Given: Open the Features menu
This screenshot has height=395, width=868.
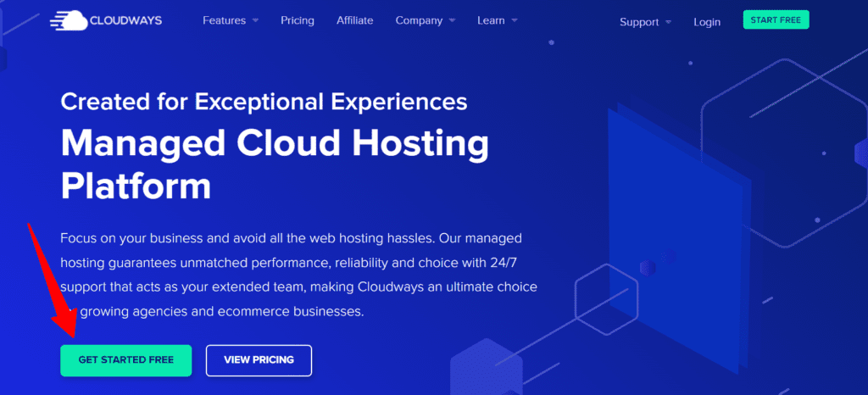Looking at the screenshot, I should [224, 20].
